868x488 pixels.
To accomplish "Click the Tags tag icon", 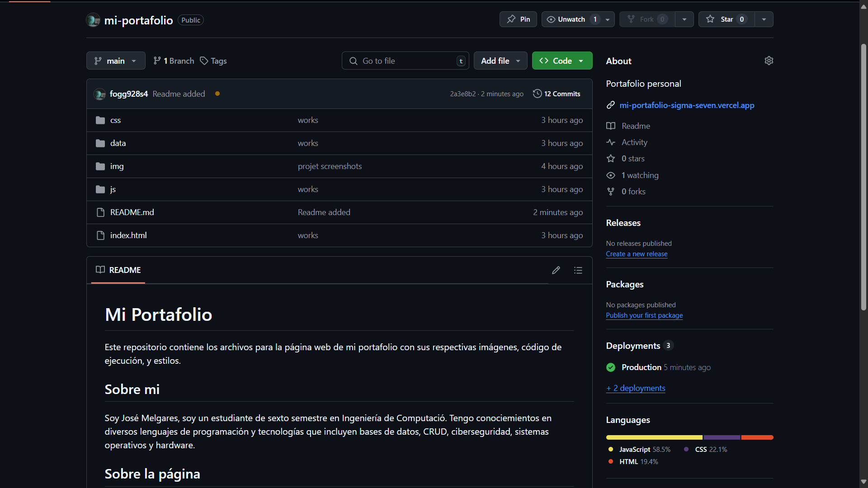I will point(204,61).
